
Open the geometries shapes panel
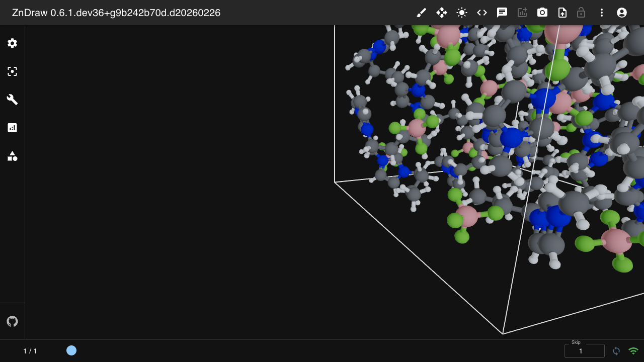click(x=13, y=156)
